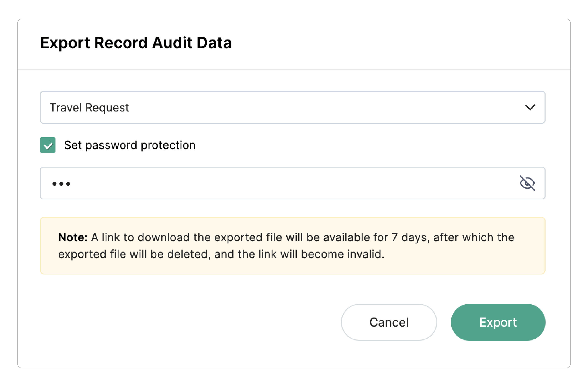This screenshot has height=387, width=588.
Task: Click the bold "Note:" label
Action: pos(73,237)
